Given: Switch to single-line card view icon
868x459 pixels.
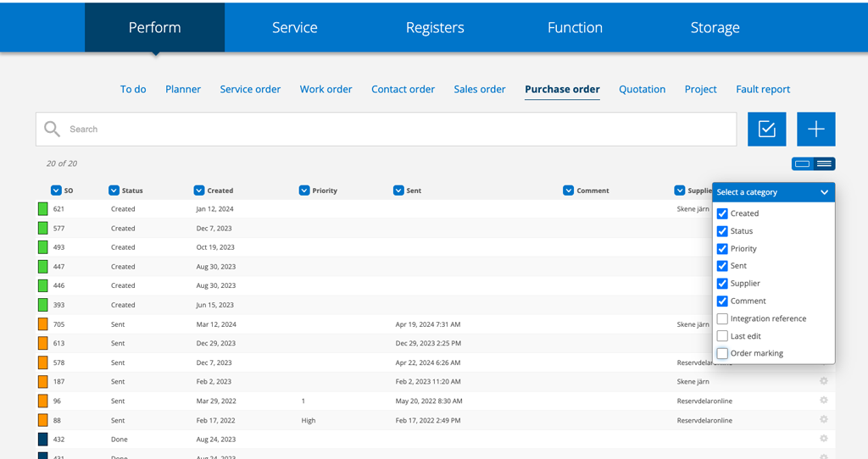Looking at the screenshot, I should (x=802, y=163).
